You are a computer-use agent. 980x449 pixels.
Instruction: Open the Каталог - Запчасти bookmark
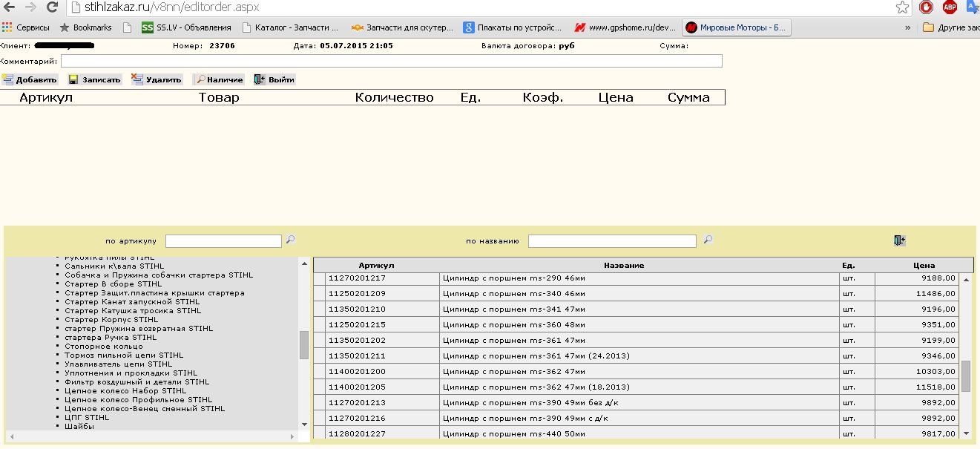[x=290, y=27]
